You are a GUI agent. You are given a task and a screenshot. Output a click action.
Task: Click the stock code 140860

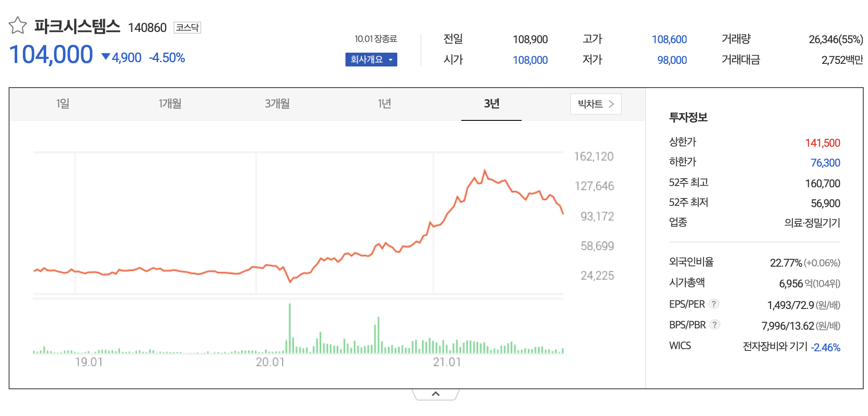pos(147,28)
